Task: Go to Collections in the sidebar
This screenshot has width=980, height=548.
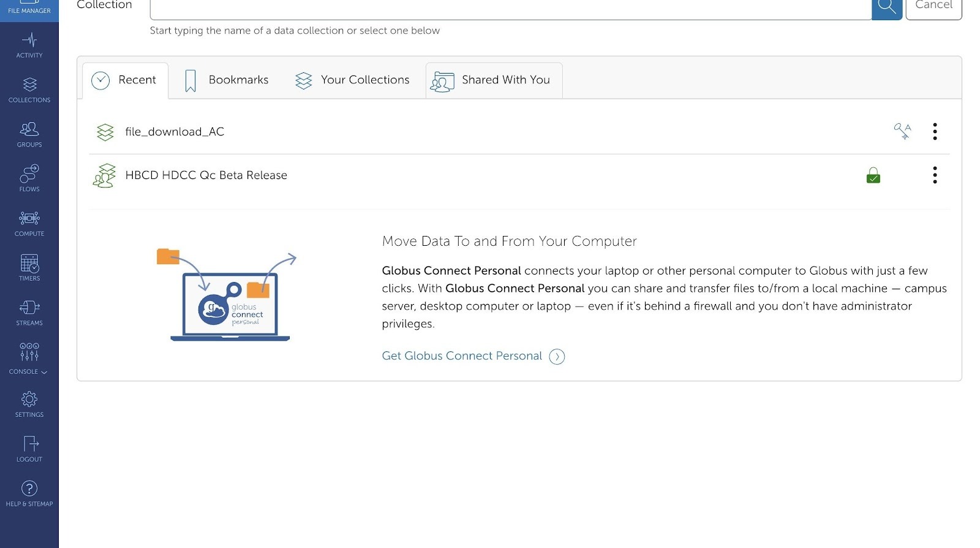Action: [29, 90]
